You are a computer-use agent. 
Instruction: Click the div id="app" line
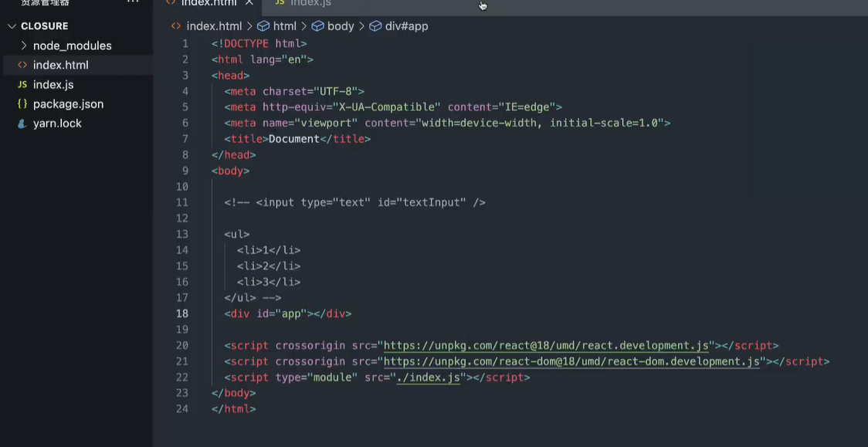pos(288,314)
